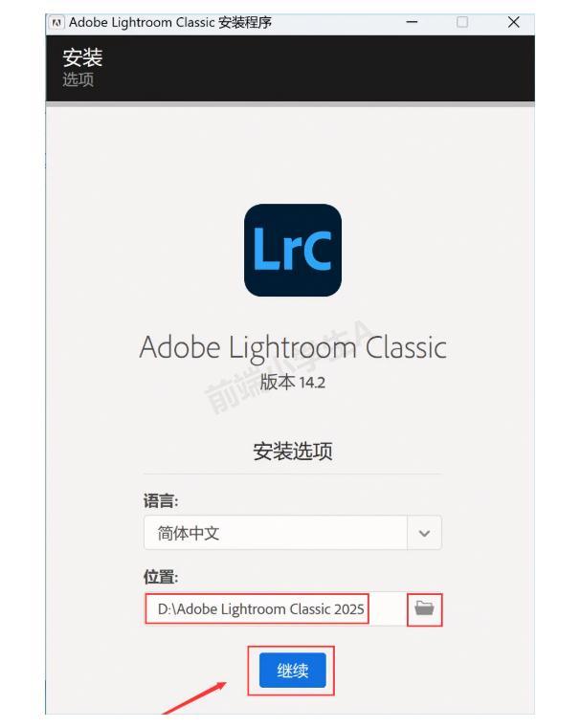
Task: Click the 版本 14.2 version text
Action: (293, 382)
